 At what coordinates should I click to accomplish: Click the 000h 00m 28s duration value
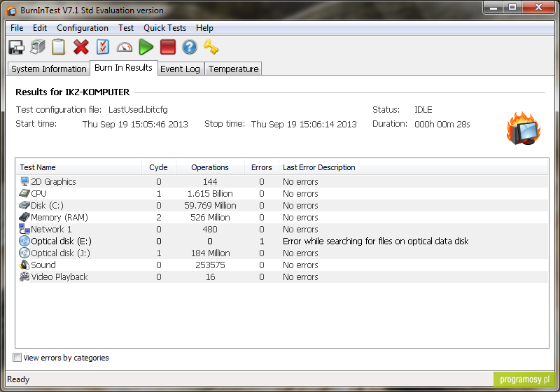click(x=442, y=124)
